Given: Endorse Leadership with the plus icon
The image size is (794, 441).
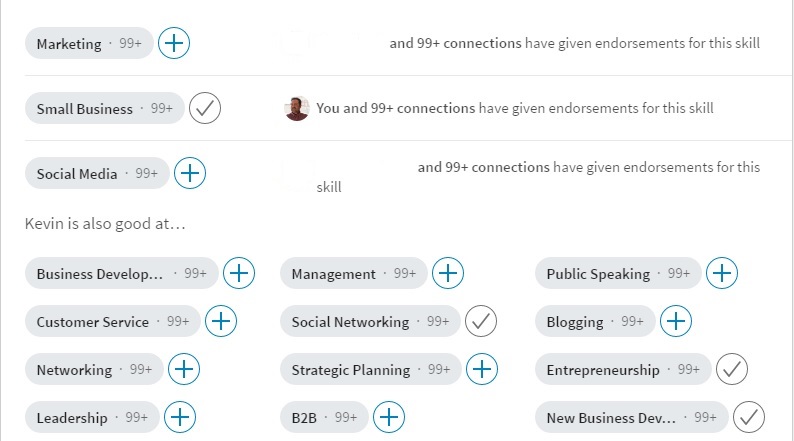Looking at the screenshot, I should click(180, 417).
